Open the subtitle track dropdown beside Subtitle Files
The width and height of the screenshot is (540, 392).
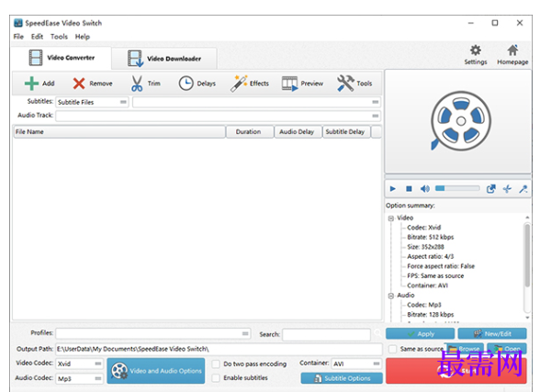point(256,102)
